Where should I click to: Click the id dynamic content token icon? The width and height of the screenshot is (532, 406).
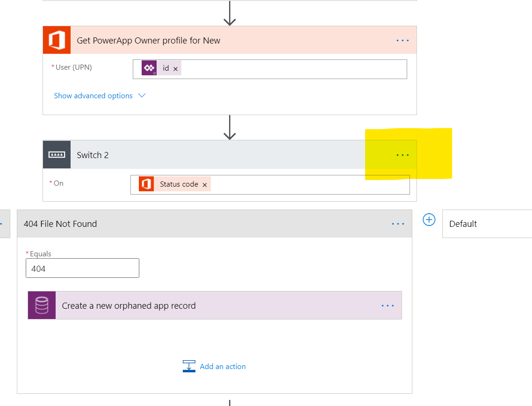(x=149, y=68)
